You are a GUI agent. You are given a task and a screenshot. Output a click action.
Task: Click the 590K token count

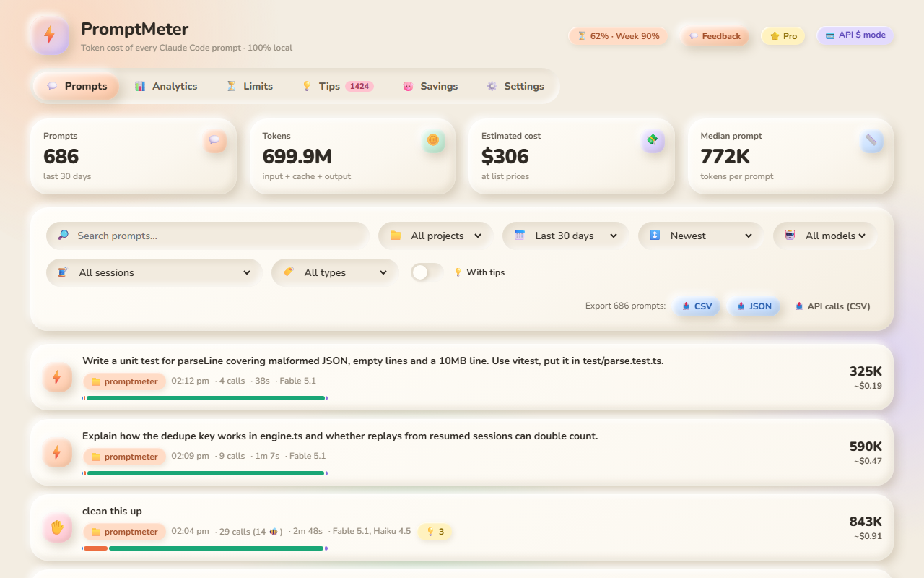point(866,447)
